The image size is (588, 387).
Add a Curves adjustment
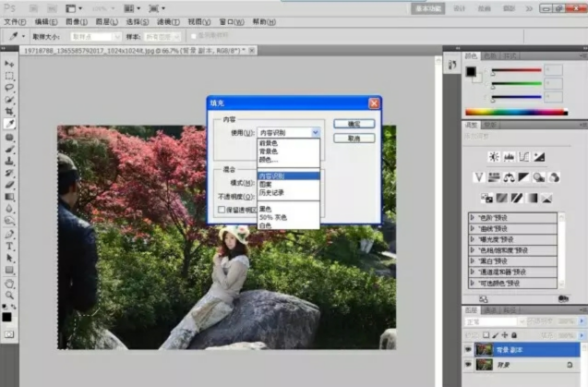click(524, 157)
